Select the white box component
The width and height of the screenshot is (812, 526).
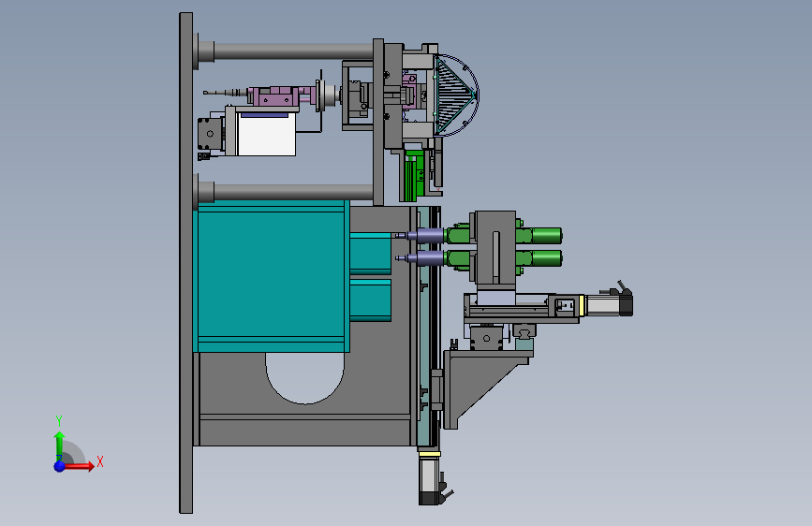[x=267, y=135]
